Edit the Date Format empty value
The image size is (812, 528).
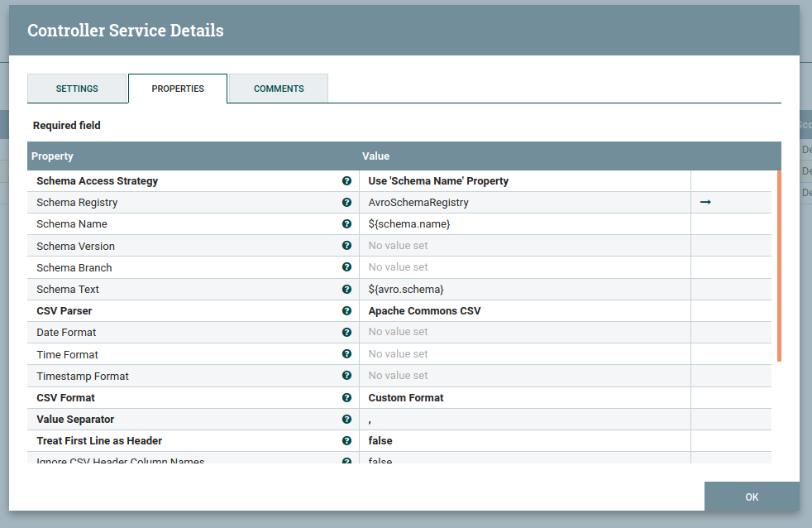(524, 332)
